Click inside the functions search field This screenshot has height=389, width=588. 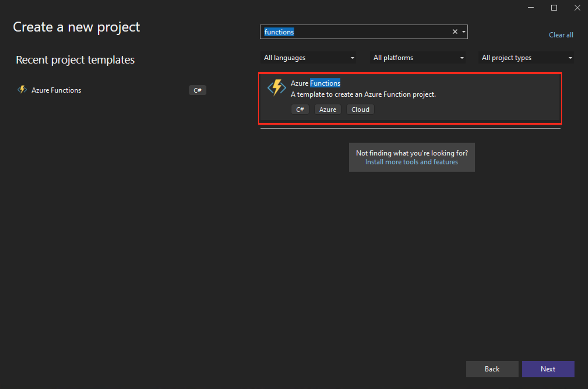pos(350,32)
